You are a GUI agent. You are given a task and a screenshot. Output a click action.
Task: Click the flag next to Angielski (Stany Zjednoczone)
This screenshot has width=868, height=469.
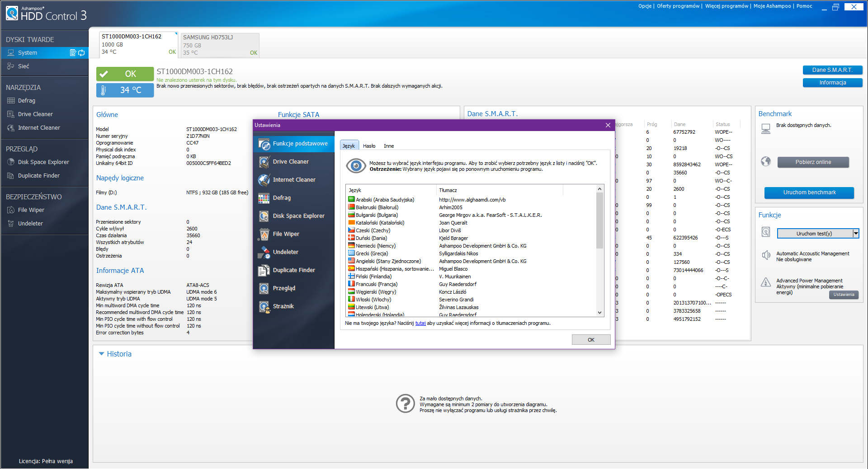coord(351,261)
